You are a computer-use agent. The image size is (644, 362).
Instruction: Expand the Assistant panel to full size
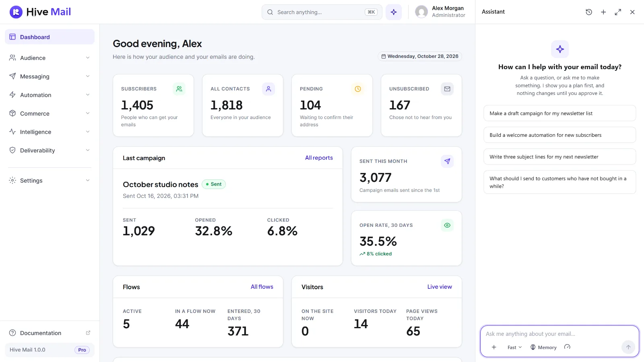[x=618, y=12]
